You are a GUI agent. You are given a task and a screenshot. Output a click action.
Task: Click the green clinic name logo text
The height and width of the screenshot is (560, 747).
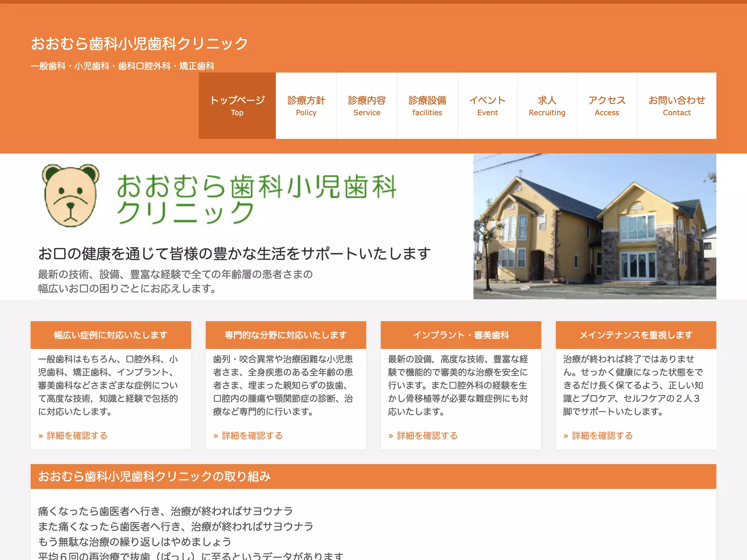tap(256, 199)
